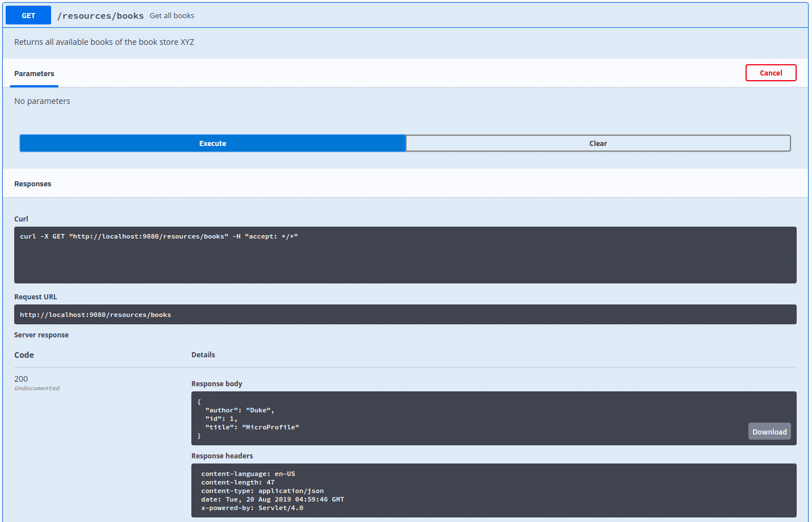Click the blue GET method badge

28,15
